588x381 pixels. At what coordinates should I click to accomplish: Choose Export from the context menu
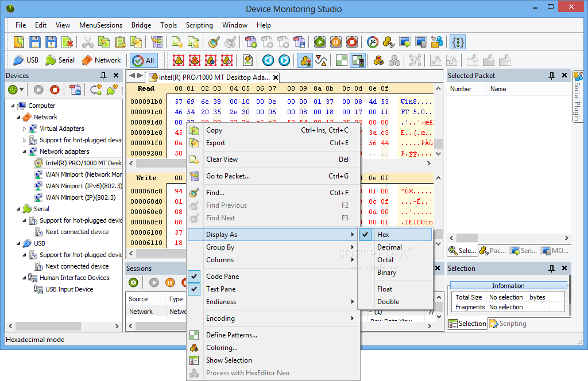(274, 143)
